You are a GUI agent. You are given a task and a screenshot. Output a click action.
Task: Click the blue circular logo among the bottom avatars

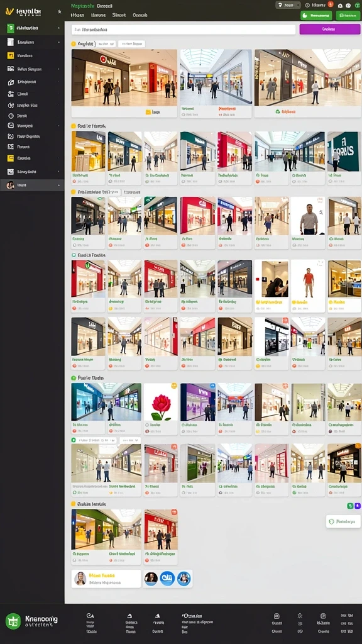tap(167, 579)
